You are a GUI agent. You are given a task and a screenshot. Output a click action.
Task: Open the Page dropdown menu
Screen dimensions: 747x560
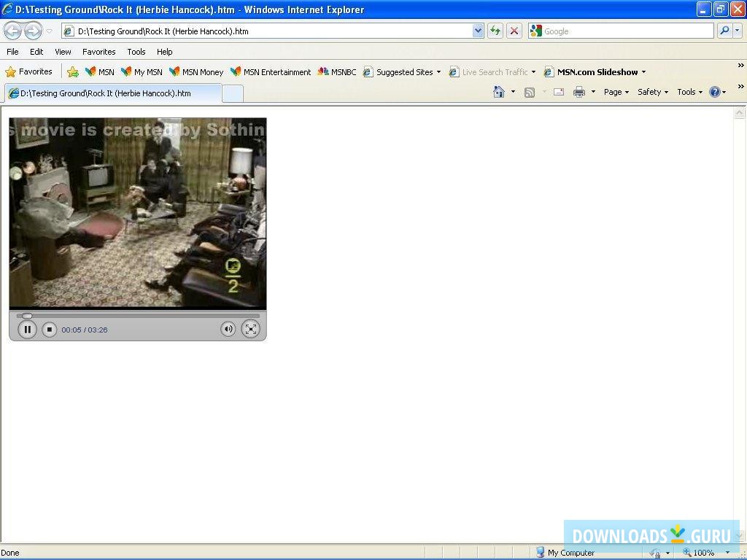[616, 92]
